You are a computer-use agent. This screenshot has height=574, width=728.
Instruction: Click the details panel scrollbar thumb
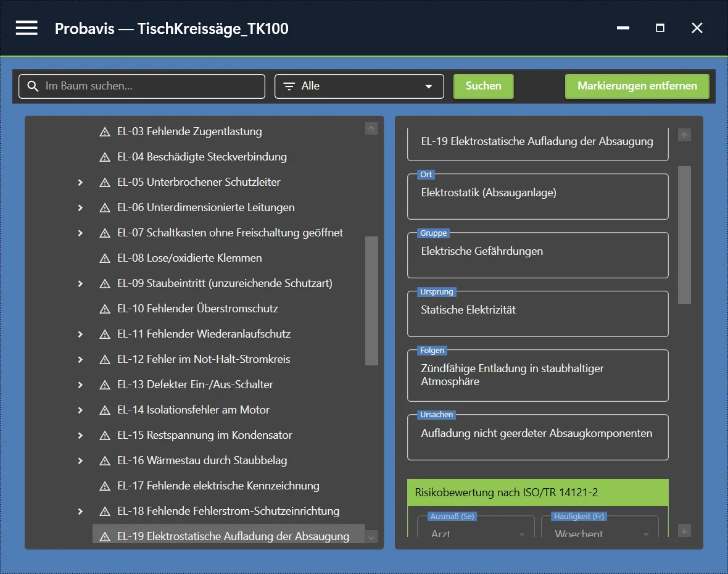tap(684, 235)
